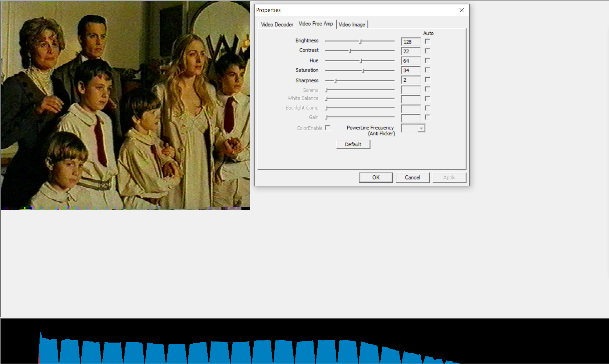Image resolution: width=609 pixels, height=364 pixels.
Task: Click the Backlight Comp slider thumb
Action: pos(327,108)
